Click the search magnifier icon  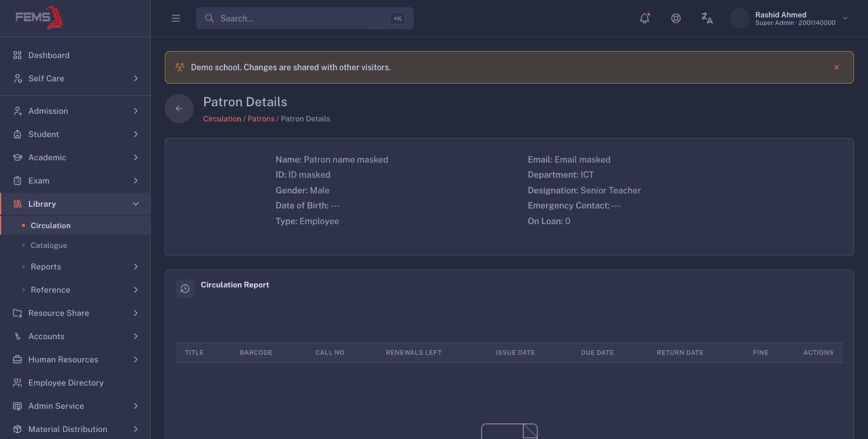(209, 19)
